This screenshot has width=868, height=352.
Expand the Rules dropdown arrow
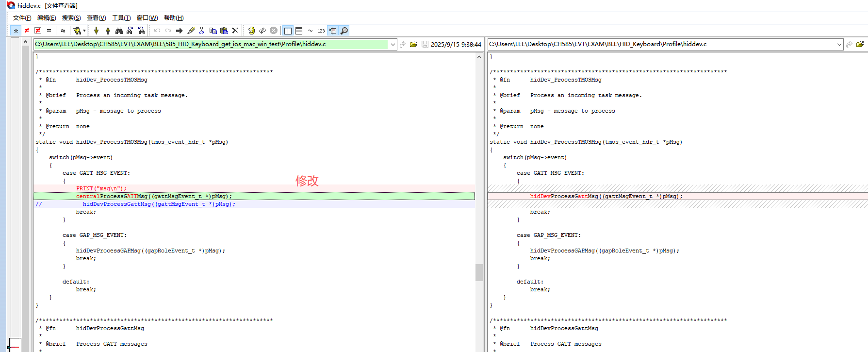84,31
